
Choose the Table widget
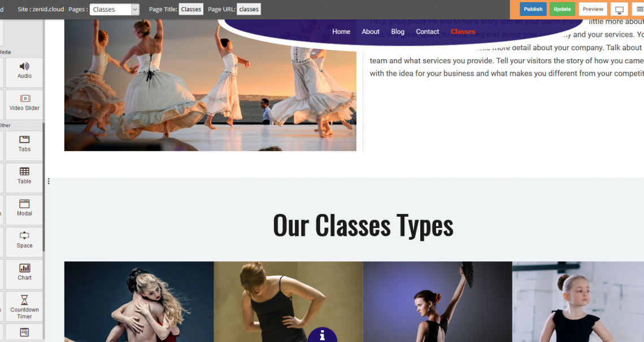point(24,176)
